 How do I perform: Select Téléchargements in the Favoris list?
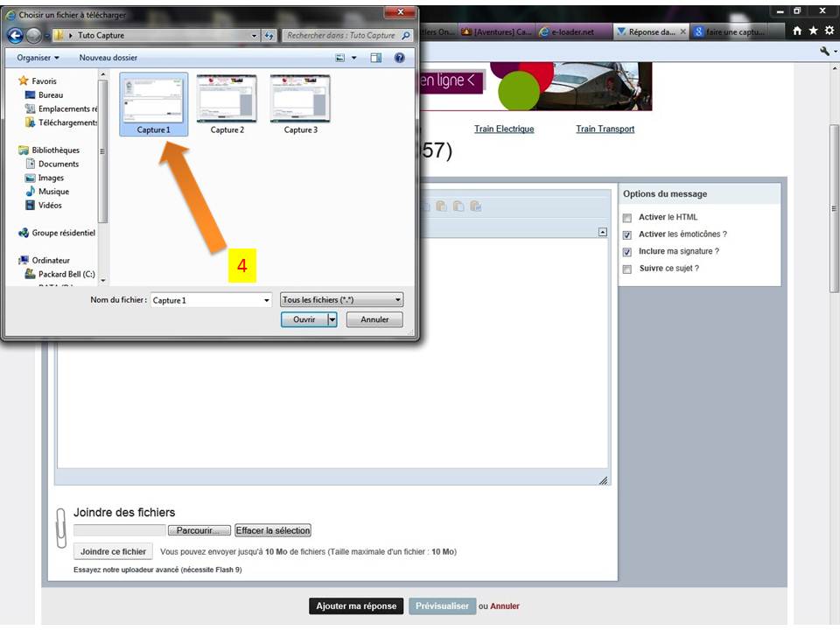(67, 122)
